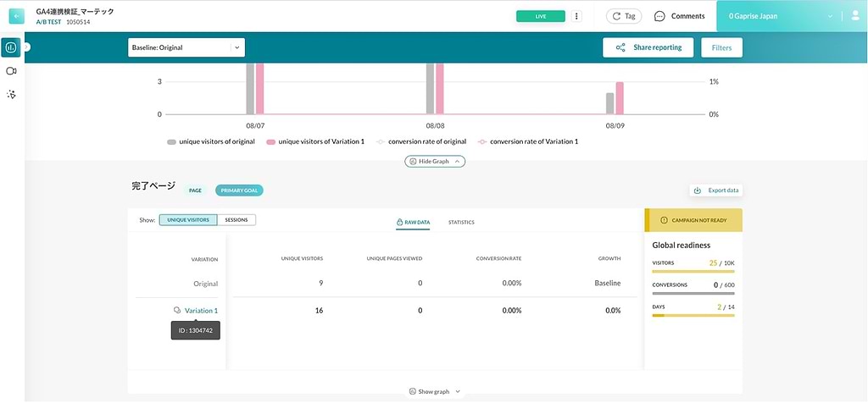Open the session recording camera icon

(12, 71)
